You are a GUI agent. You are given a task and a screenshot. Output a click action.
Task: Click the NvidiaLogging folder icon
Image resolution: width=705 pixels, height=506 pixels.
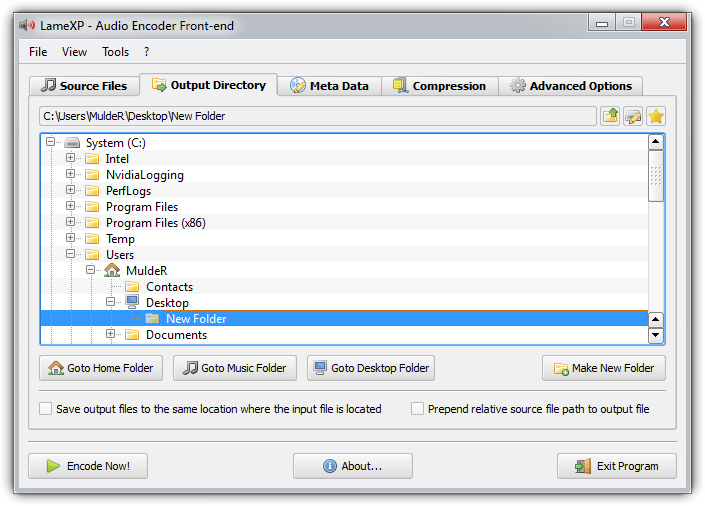pos(92,175)
